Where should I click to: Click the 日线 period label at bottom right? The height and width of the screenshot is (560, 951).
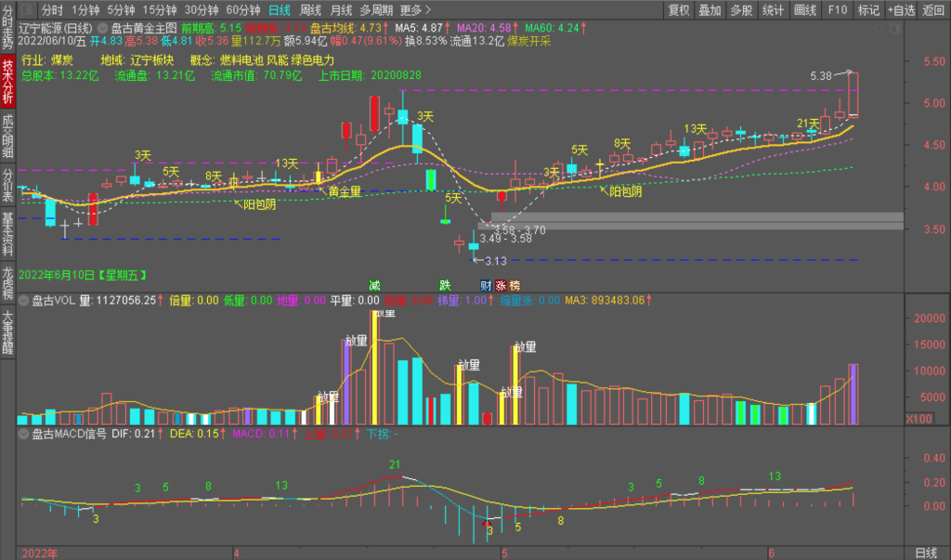coord(926,553)
